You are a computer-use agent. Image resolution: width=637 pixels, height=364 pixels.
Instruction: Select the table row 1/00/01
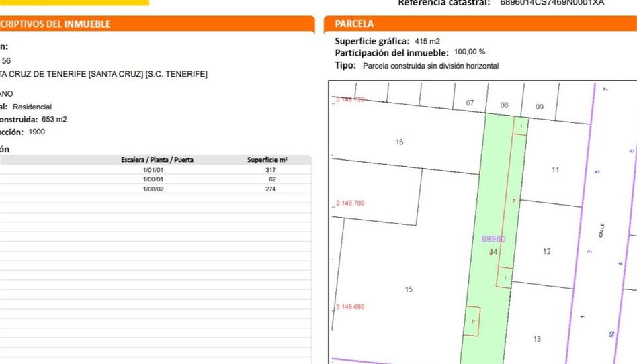tap(153, 180)
